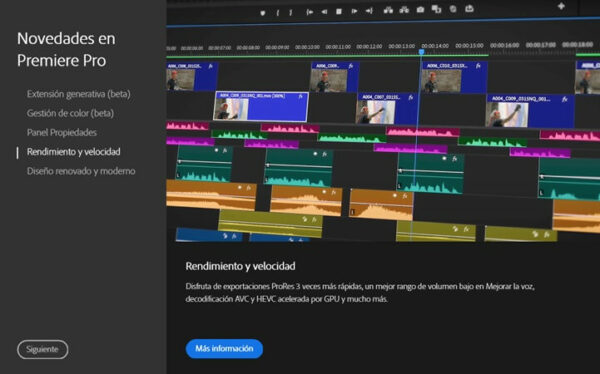Click the Comparison View icon

tap(436, 9)
